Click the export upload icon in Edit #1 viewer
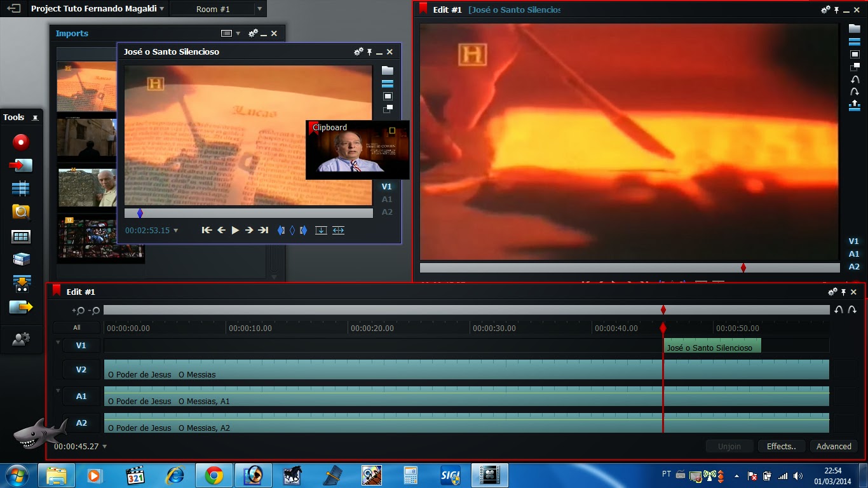Viewport: 868px width, 488px height. pos(855,105)
